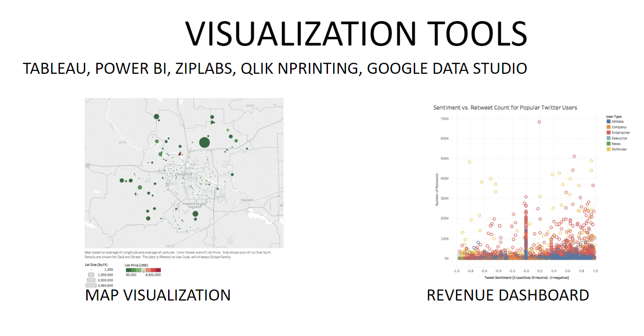
Task: Click the "Athlete" legend label
Action: point(618,122)
